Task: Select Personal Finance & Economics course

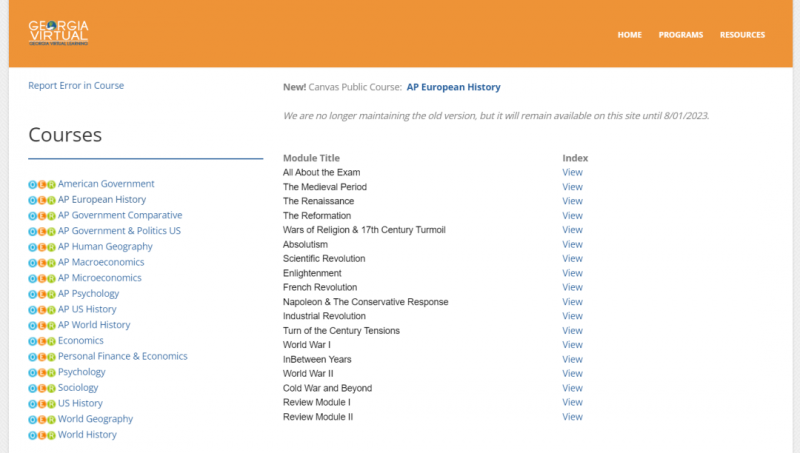Action: tap(122, 356)
